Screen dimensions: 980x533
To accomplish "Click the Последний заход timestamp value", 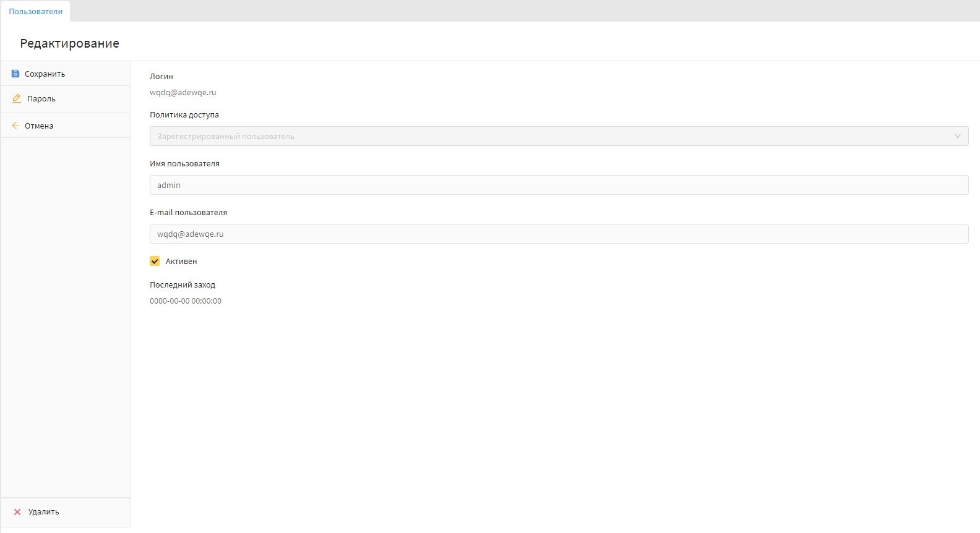I will pyautogui.click(x=186, y=301).
